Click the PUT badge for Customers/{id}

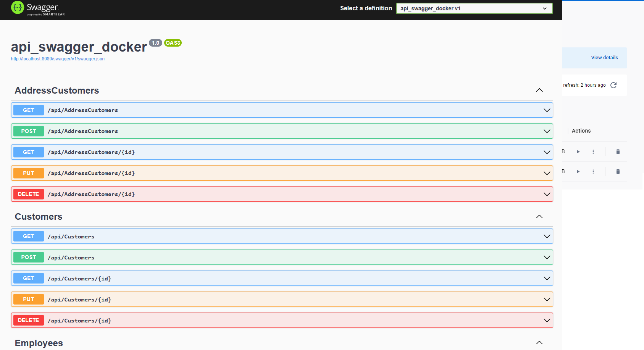(x=29, y=299)
